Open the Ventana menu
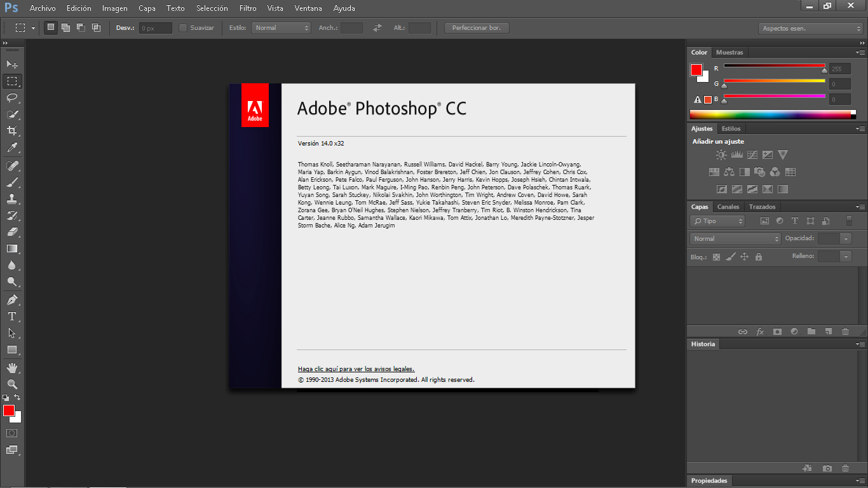This screenshot has width=868, height=488. point(308,8)
